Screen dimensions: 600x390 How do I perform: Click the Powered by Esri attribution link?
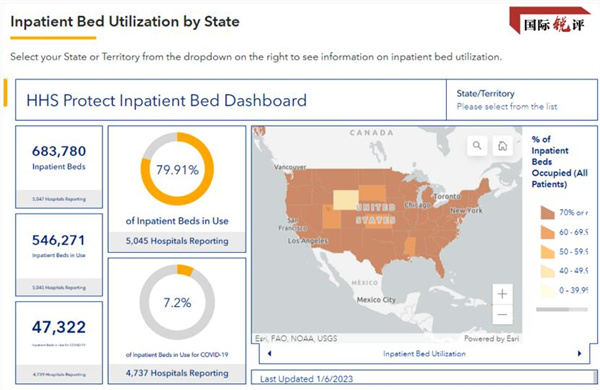coord(491,338)
